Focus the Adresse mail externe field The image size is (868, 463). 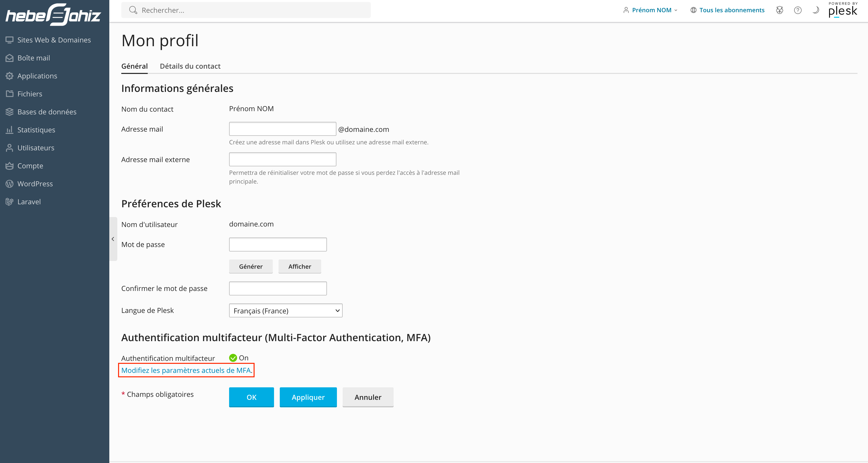(x=283, y=159)
